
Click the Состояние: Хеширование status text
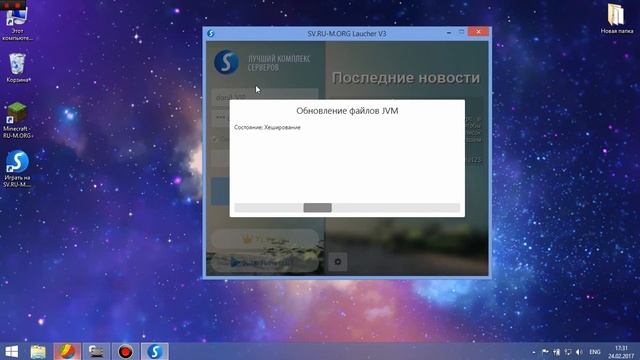click(267, 127)
